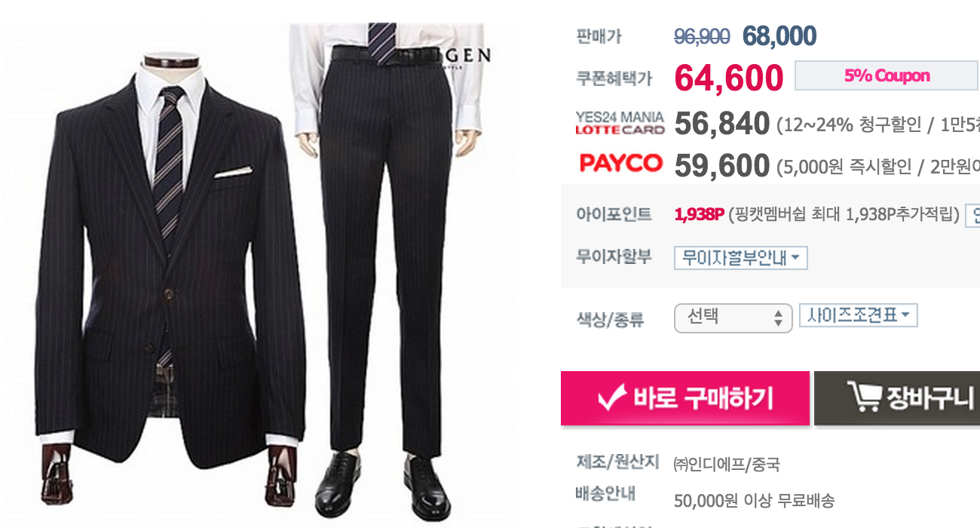Expand the 무이자할부안내 dropdown
Image resolution: width=980 pixels, height=528 pixels.
coord(740,258)
